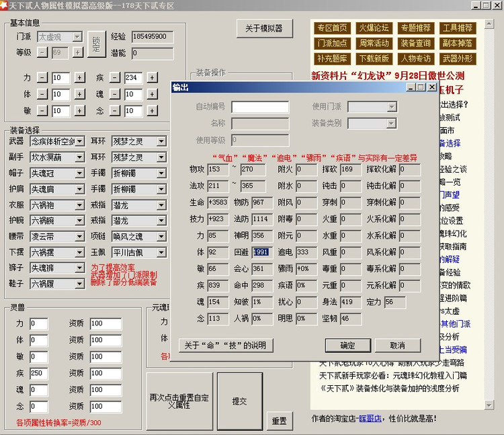
Task: Click the 锁定 lock button
Action: (x=96, y=44)
